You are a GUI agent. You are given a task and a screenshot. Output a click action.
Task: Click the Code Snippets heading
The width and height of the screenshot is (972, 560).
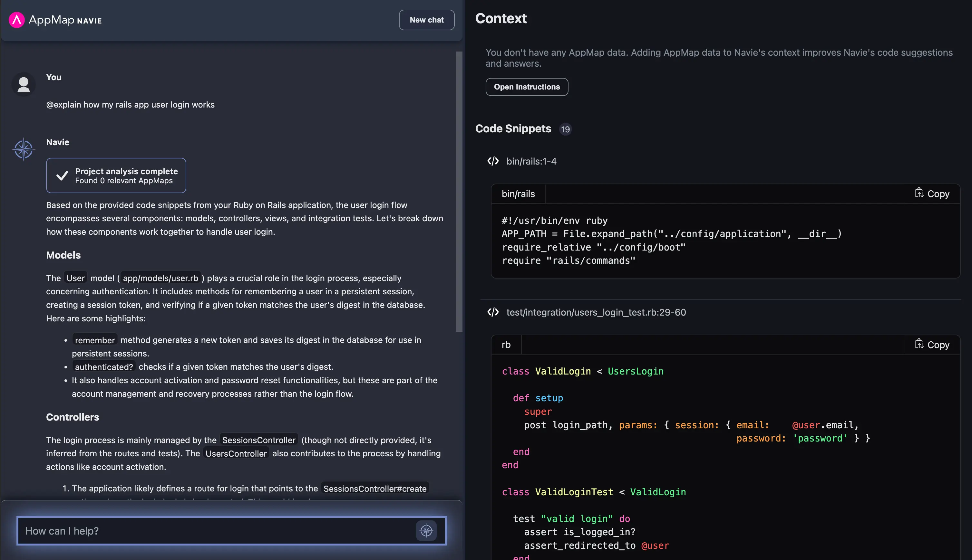[x=513, y=128]
